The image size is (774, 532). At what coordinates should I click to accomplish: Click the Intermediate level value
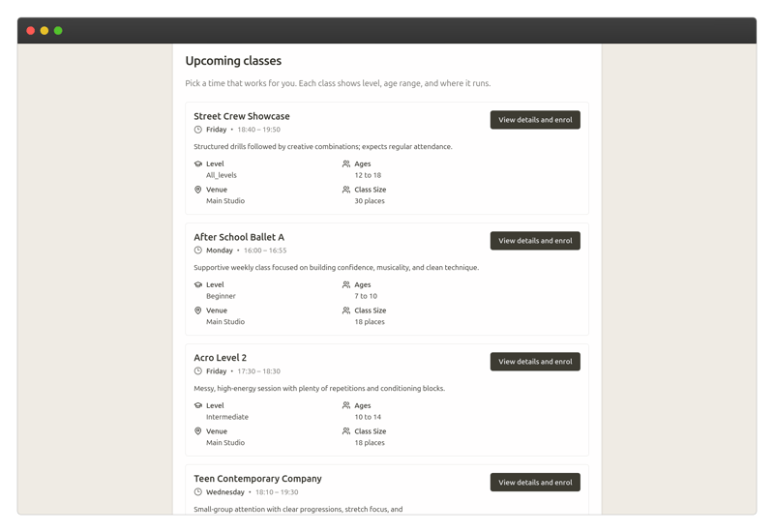227,417
